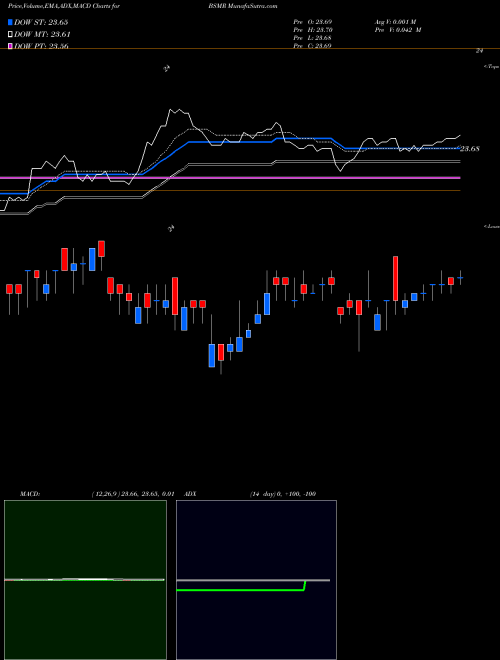The image size is (500, 660).
Task: Click the ADX panel label
Action: coord(191,494)
